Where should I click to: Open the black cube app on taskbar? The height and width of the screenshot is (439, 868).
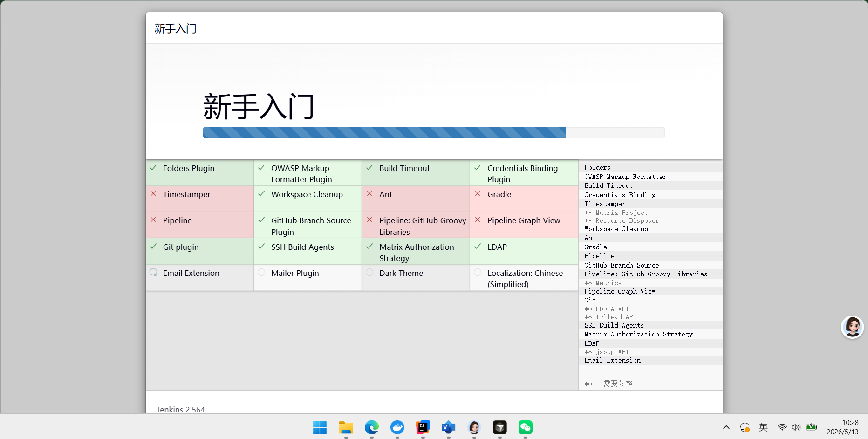pos(500,427)
